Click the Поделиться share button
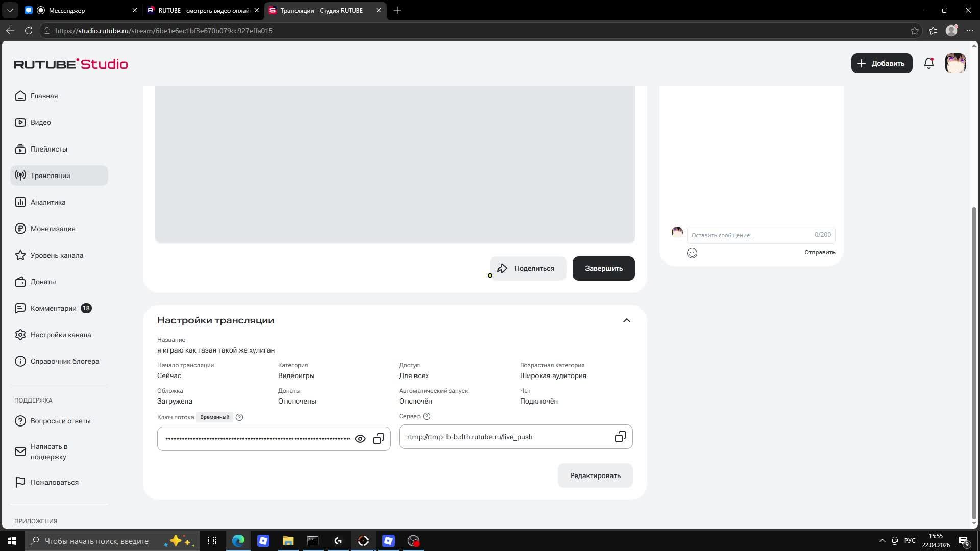The width and height of the screenshot is (980, 551). 528,268
